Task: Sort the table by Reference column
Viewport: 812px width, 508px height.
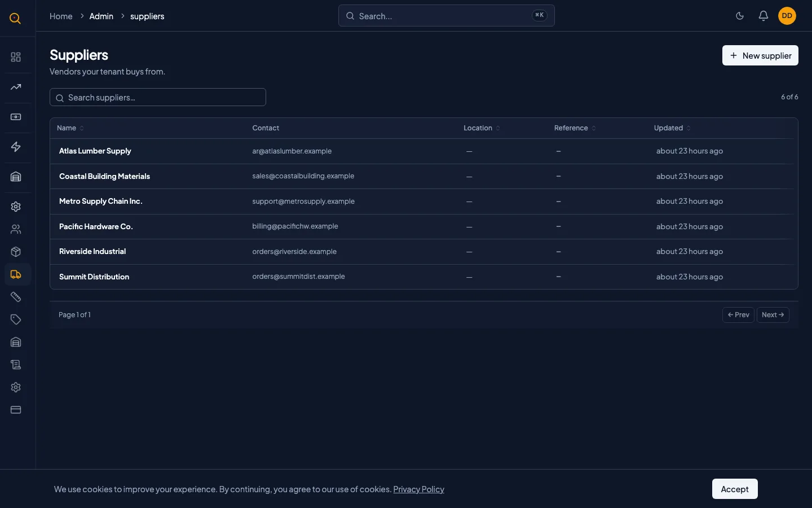Action: (575, 128)
